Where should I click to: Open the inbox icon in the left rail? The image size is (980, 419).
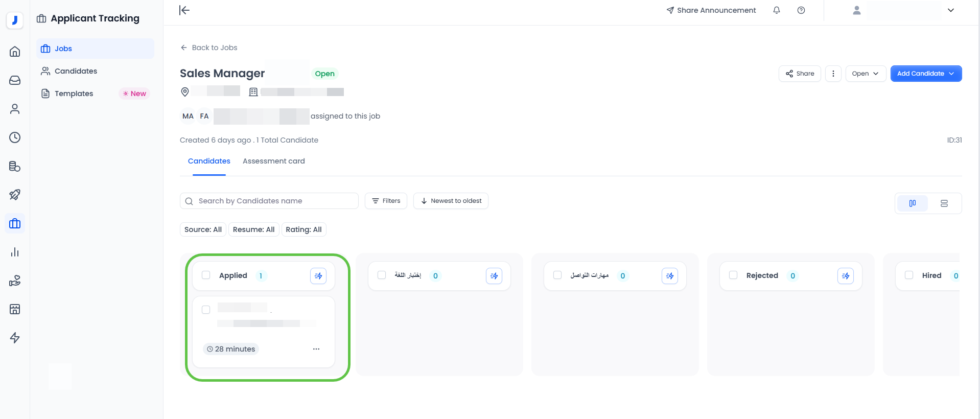click(15, 80)
